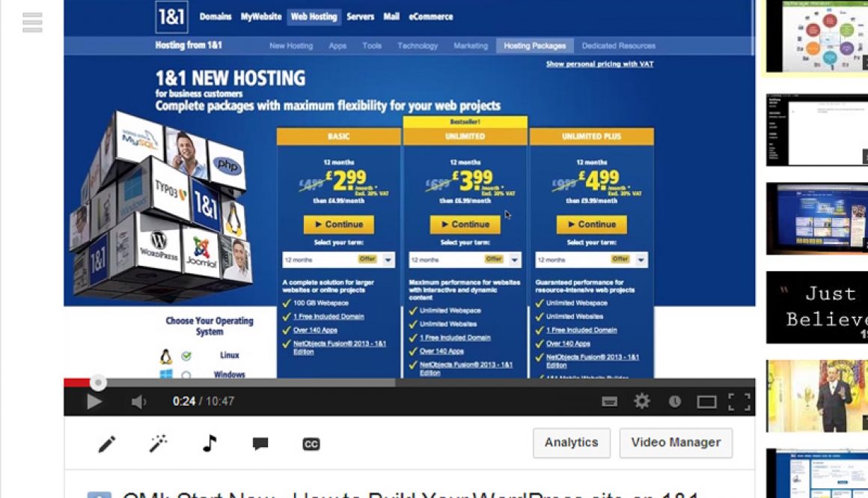The height and width of the screenshot is (498, 868).
Task: Click Continue under Unlimited Plus package
Action: (x=592, y=225)
